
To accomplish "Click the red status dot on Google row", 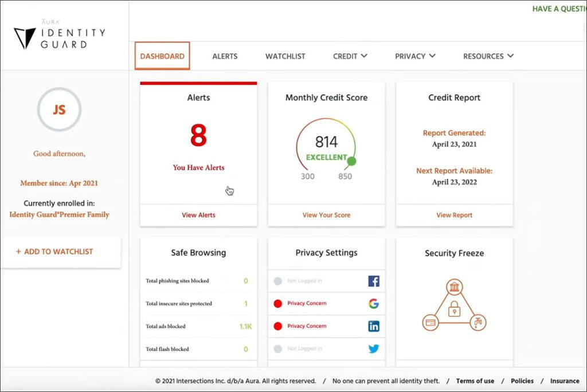I will pyautogui.click(x=278, y=303).
